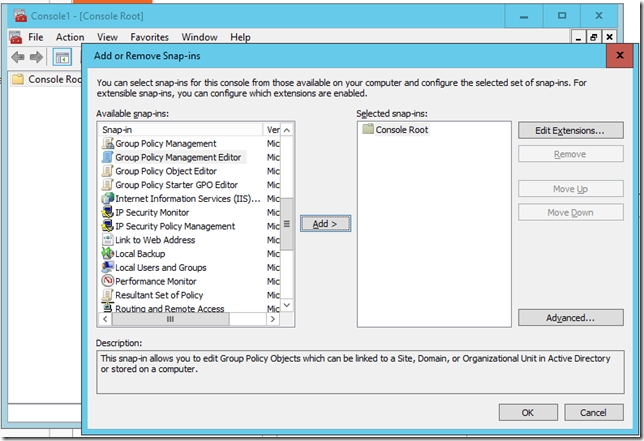
Task: Click the Resultant Set of Policy icon
Action: coord(108,295)
